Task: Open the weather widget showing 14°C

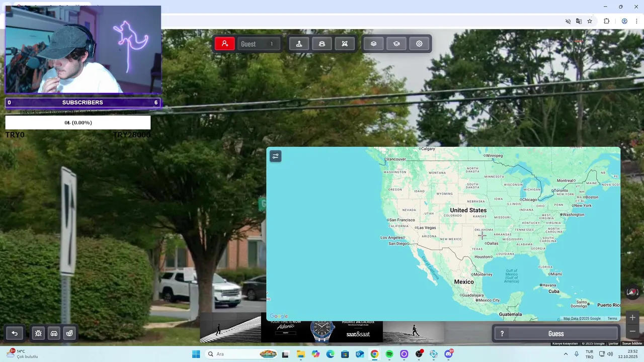Action: pos(23,354)
